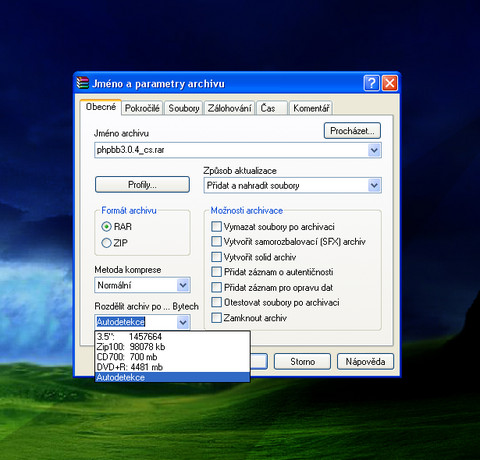This screenshot has width=480, height=460.
Task: Click the Storno button
Action: pyautogui.click(x=302, y=362)
